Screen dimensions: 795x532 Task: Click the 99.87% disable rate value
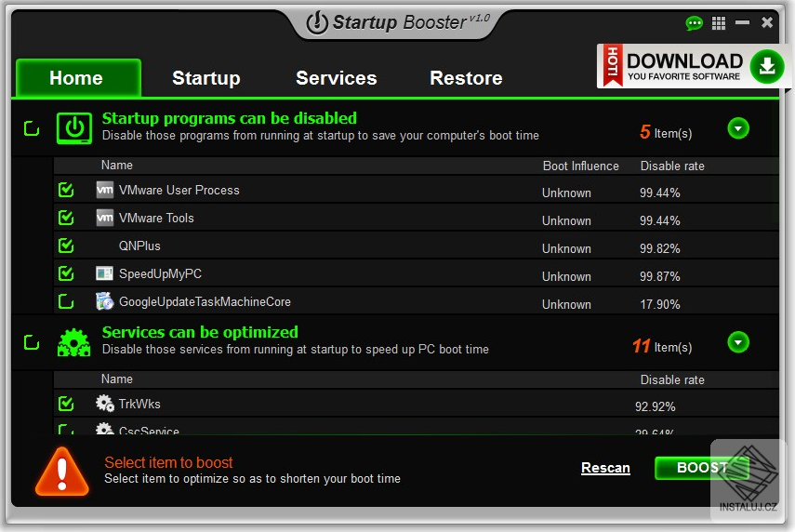tap(659, 276)
